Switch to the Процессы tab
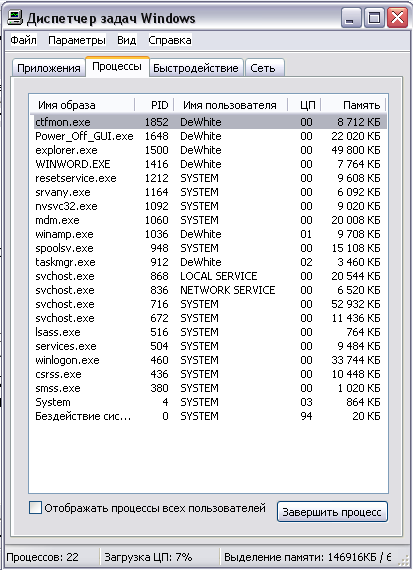 click(x=117, y=67)
